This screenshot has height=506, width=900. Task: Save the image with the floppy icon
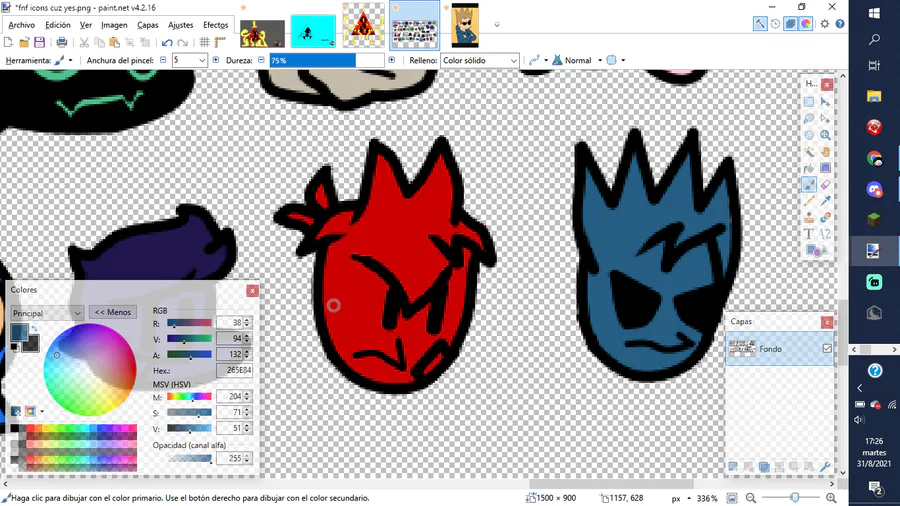40,42
